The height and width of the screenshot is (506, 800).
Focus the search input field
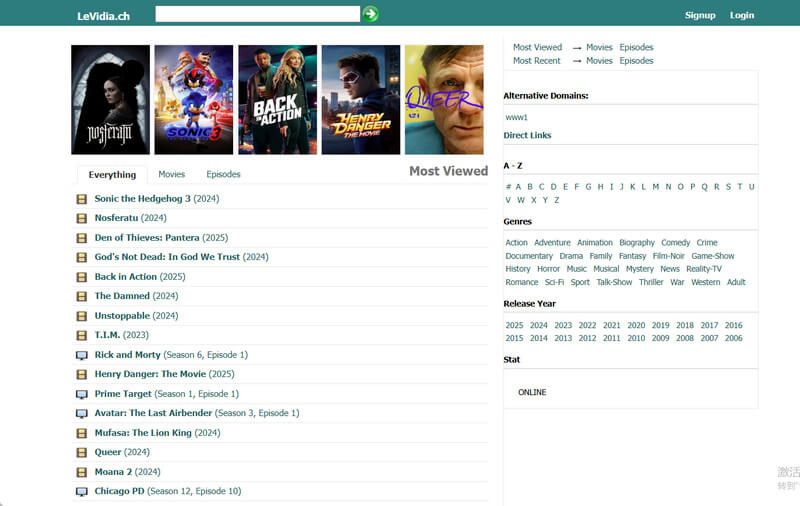coord(258,14)
